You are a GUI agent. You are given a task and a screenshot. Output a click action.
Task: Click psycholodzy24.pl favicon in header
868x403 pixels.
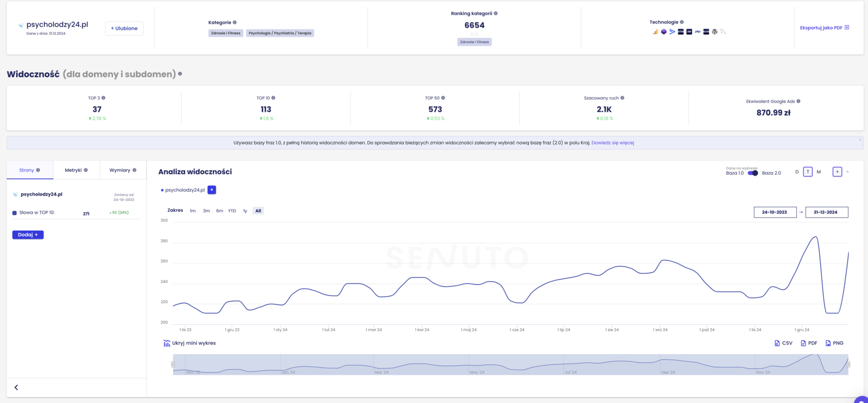[x=21, y=26]
